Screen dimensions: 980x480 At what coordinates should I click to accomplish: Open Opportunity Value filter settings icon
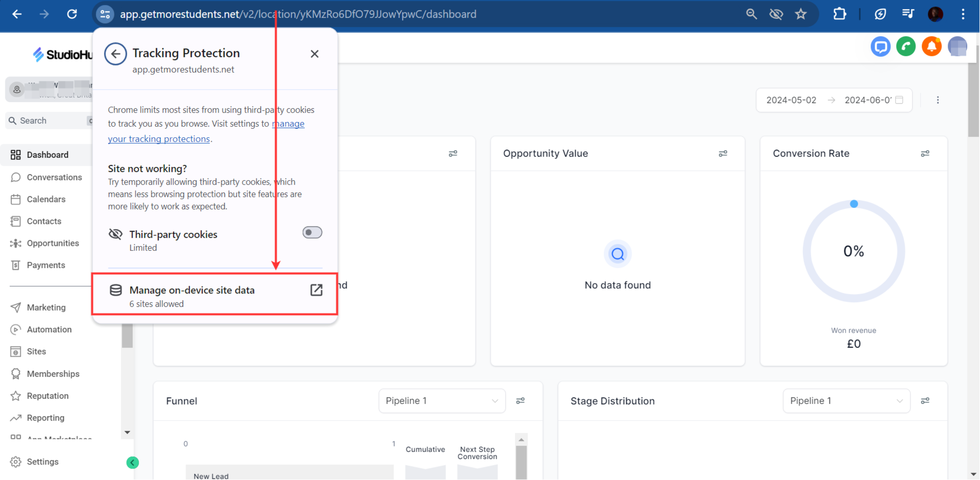(x=722, y=154)
